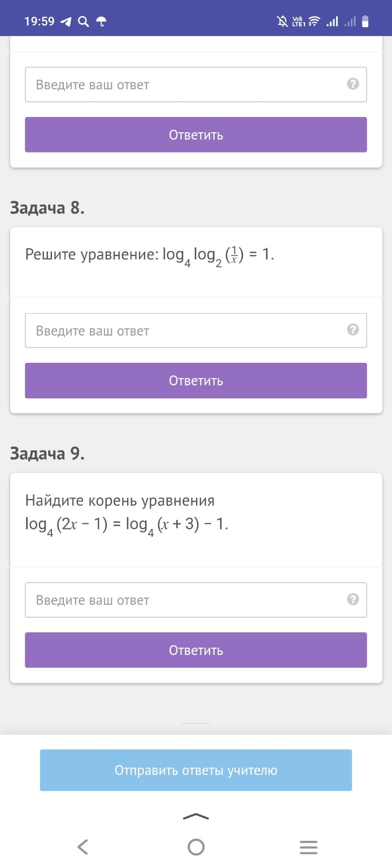The width and height of the screenshot is (392, 868).
Task: Tap the magnifier search icon in status bar
Action: click(x=83, y=21)
